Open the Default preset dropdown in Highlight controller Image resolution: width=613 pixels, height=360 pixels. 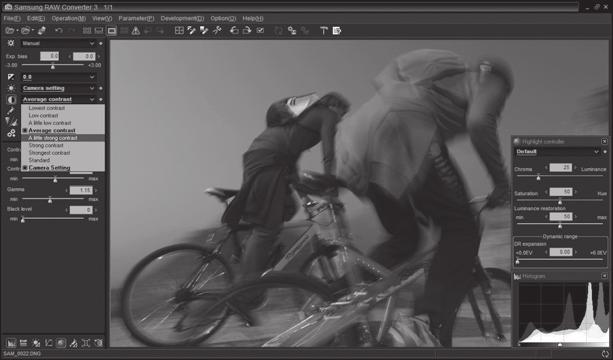557,152
